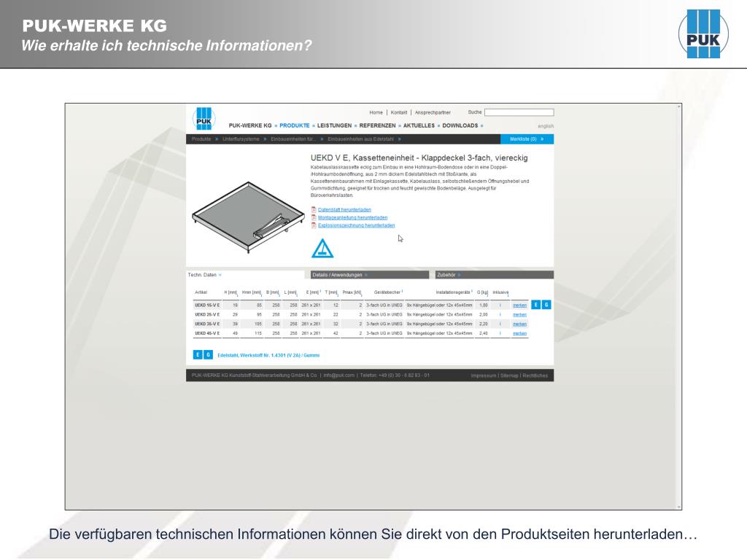This screenshot has height=560, width=747.
Task: Open the REFERENZEN menu item
Action: pyautogui.click(x=377, y=125)
